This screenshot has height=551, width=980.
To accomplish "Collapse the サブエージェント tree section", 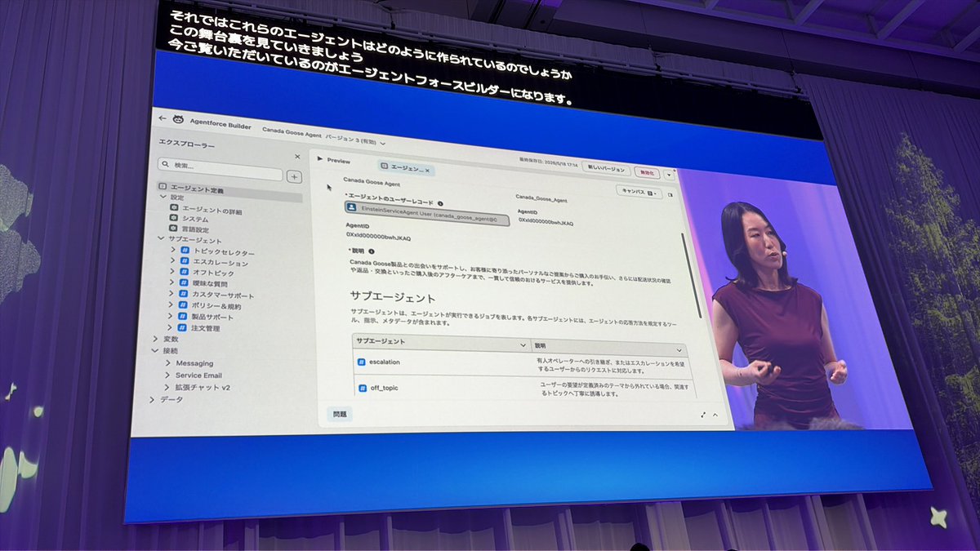I will [161, 239].
